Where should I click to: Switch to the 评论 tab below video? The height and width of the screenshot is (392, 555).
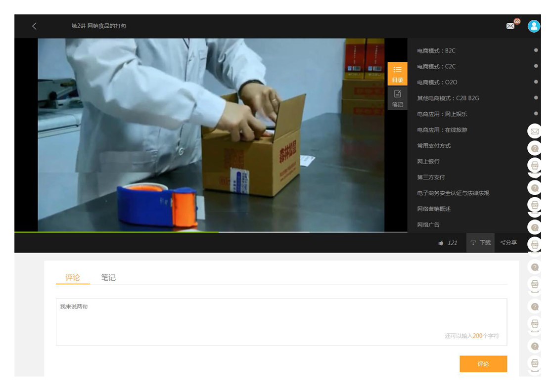[x=73, y=278]
